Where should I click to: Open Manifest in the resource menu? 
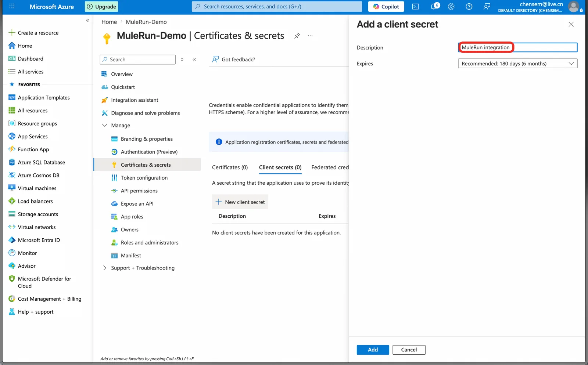point(131,256)
